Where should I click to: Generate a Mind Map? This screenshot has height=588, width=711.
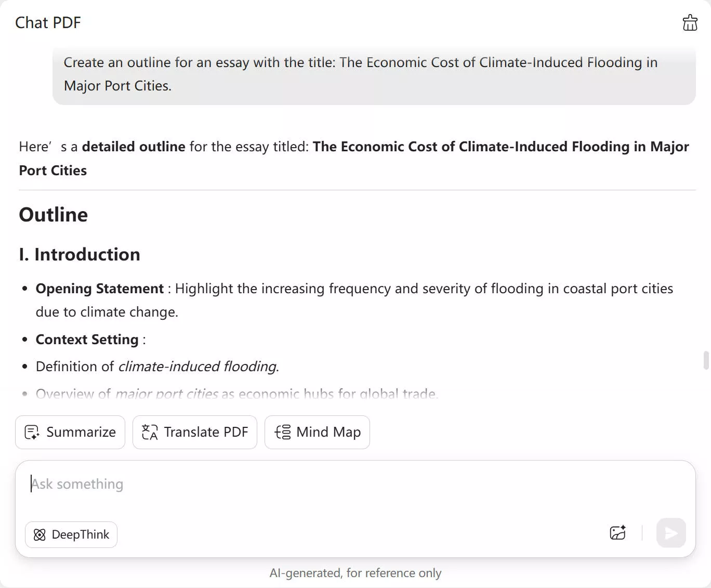pyautogui.click(x=317, y=432)
